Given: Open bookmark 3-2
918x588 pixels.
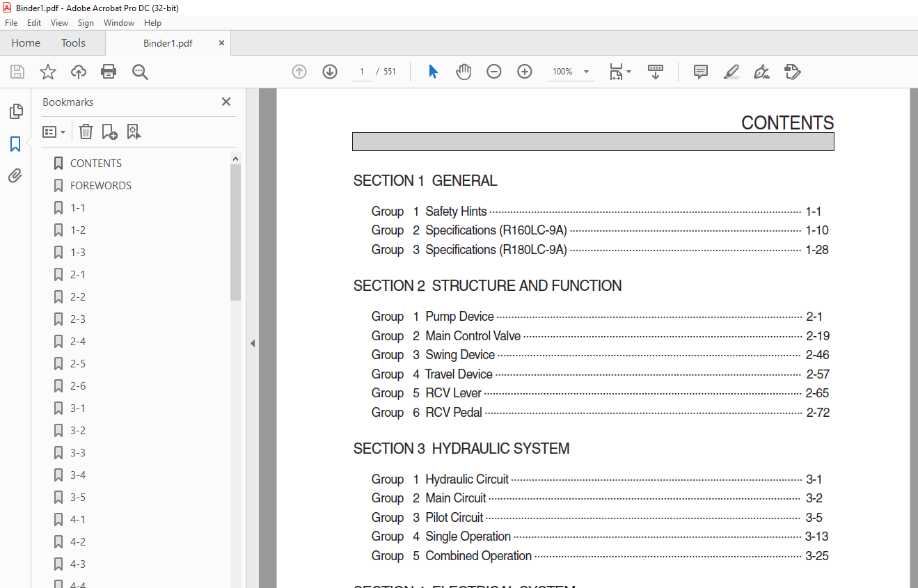Looking at the screenshot, I should click(x=78, y=431).
